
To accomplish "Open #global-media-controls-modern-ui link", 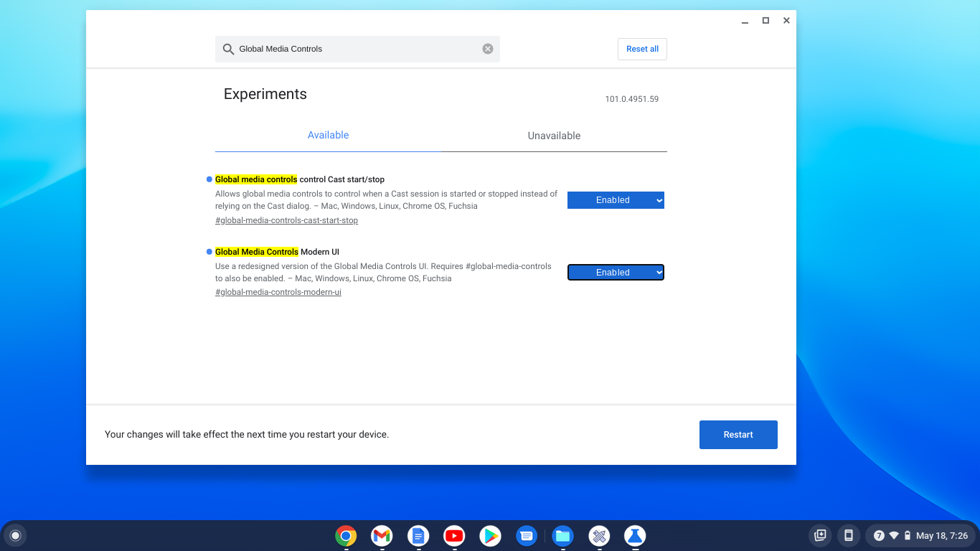I will 278,292.
